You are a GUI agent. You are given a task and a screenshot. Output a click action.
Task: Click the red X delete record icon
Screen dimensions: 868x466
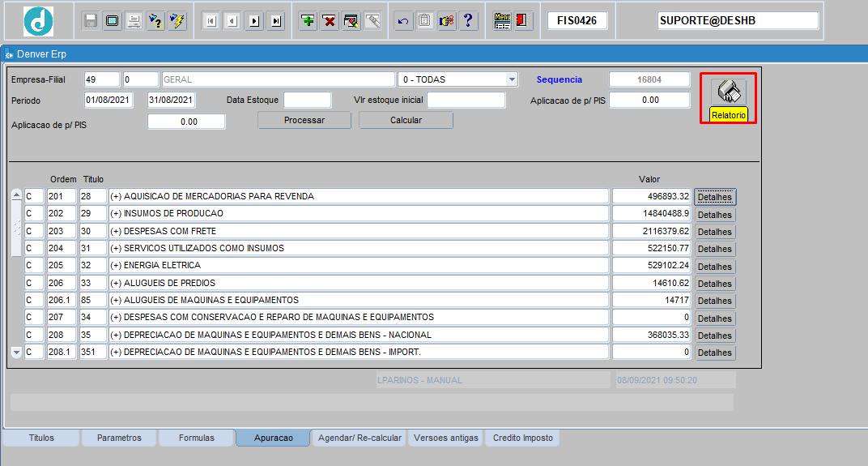330,21
